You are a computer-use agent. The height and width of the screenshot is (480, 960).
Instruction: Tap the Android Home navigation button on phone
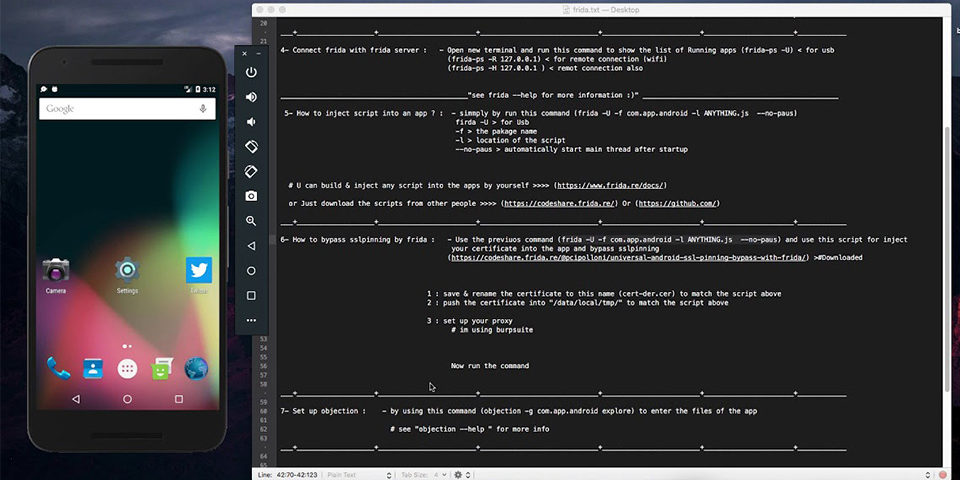point(127,398)
